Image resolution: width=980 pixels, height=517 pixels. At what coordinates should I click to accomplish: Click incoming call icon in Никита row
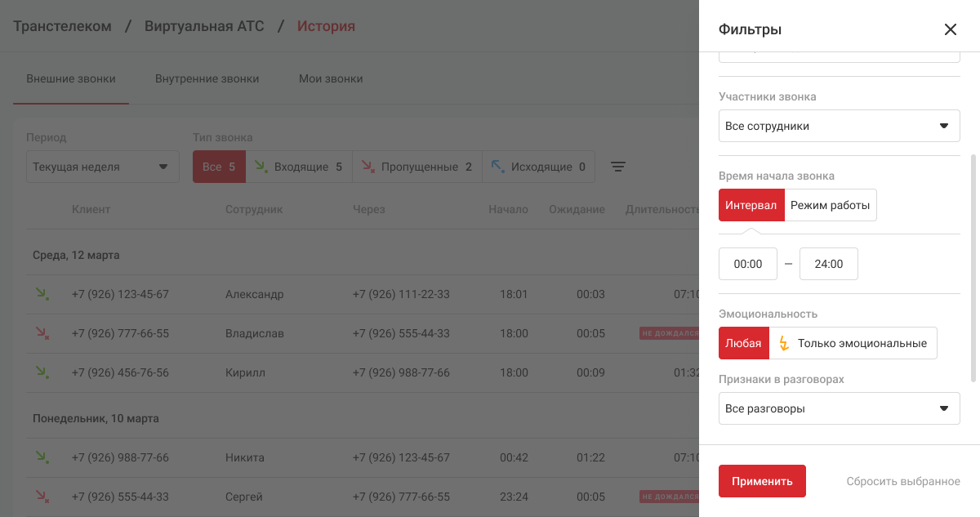point(41,457)
